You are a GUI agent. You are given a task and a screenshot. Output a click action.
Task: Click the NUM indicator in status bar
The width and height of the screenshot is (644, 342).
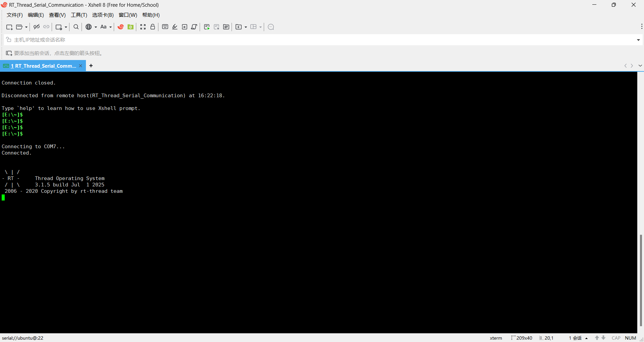click(x=631, y=338)
